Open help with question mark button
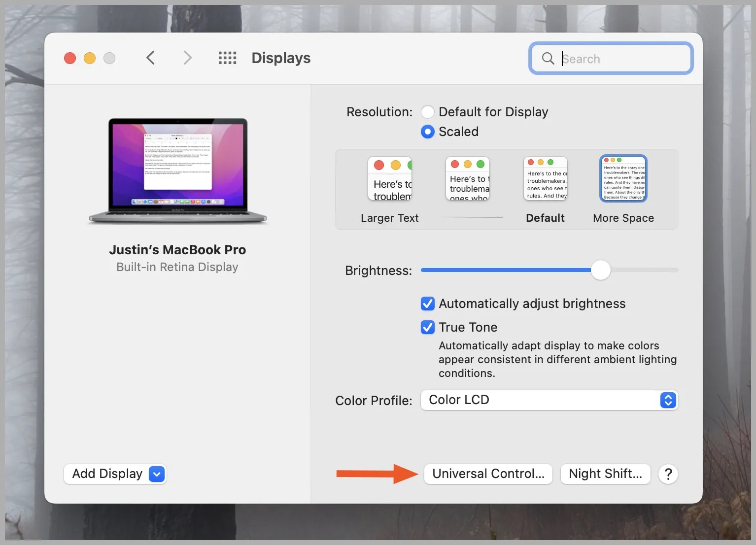756x545 pixels. point(668,474)
